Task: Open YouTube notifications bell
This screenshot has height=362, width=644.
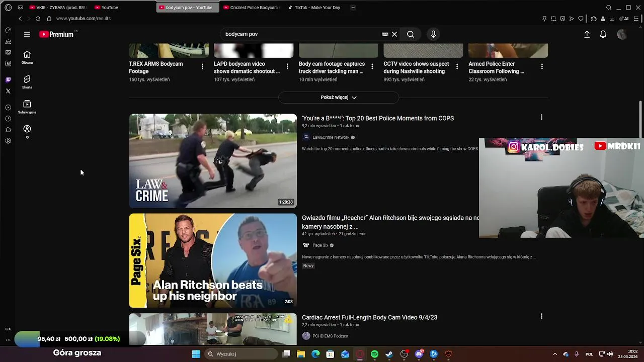Action: [x=603, y=34]
